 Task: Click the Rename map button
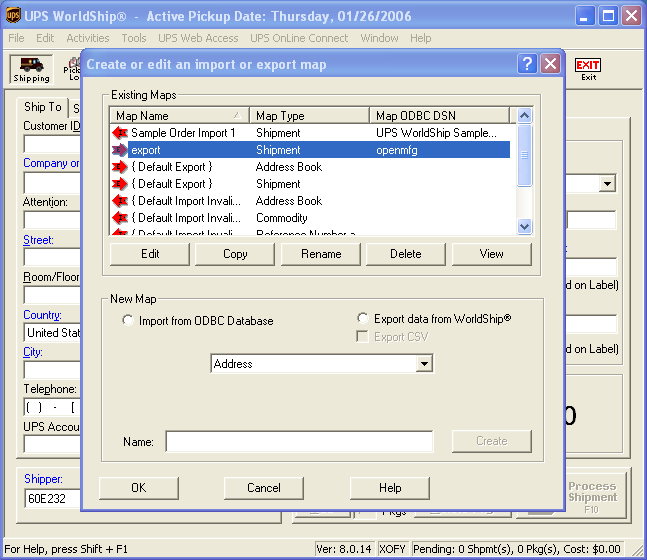click(x=321, y=254)
